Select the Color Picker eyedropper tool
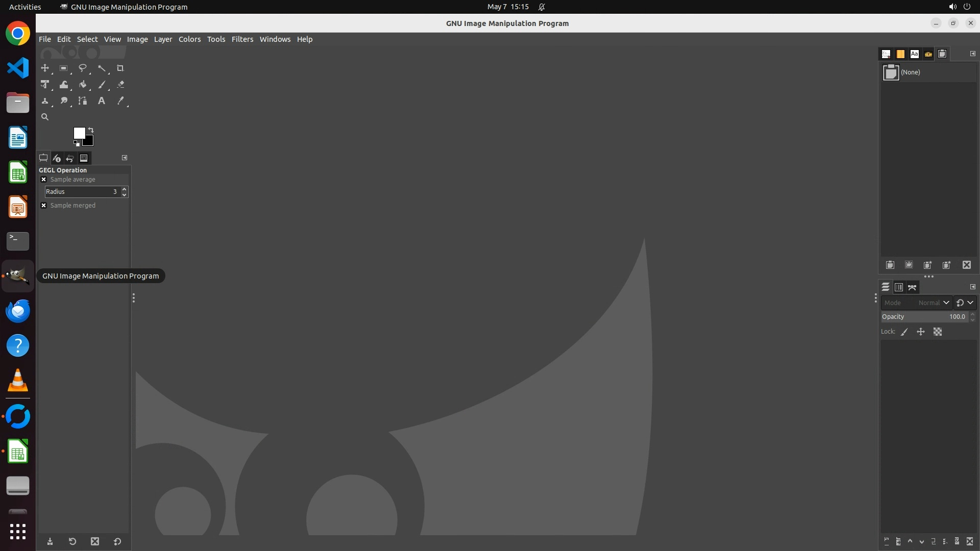980x551 pixels. [120, 101]
